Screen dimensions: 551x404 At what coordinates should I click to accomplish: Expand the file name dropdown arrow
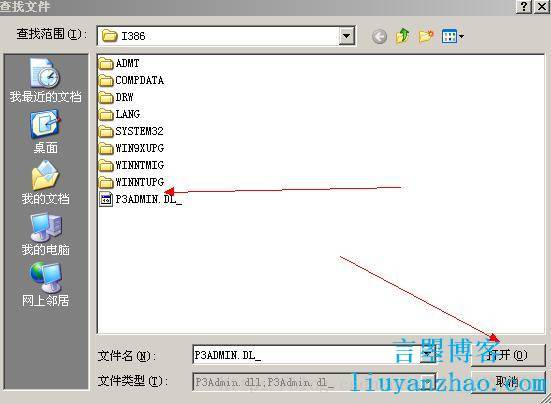(428, 355)
